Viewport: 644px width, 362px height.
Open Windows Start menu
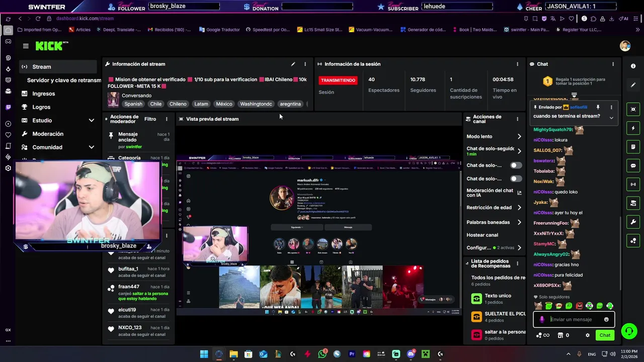point(204,354)
